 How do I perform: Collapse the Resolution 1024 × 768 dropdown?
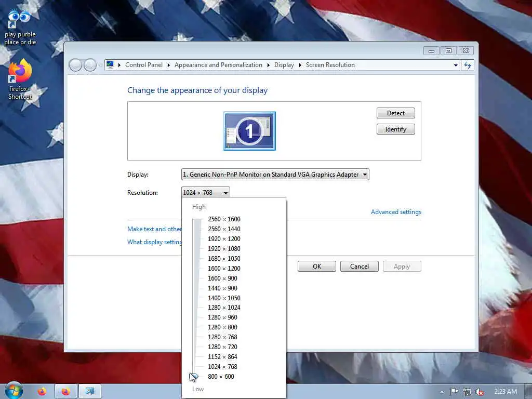(x=206, y=192)
